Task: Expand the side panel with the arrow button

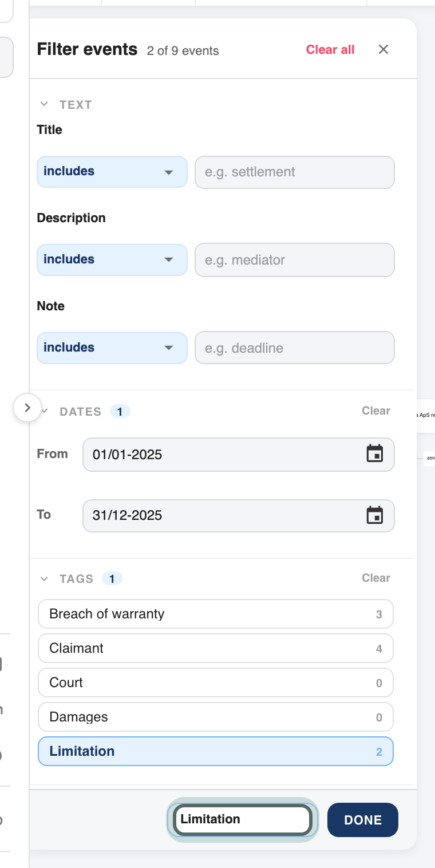Action: tap(27, 408)
